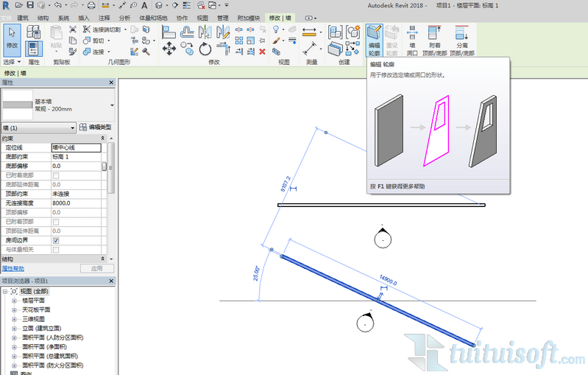This screenshot has width=588, height=375.
Task: Toggle the Room Bounding (房间边界) checkbox
Action: pos(56,240)
